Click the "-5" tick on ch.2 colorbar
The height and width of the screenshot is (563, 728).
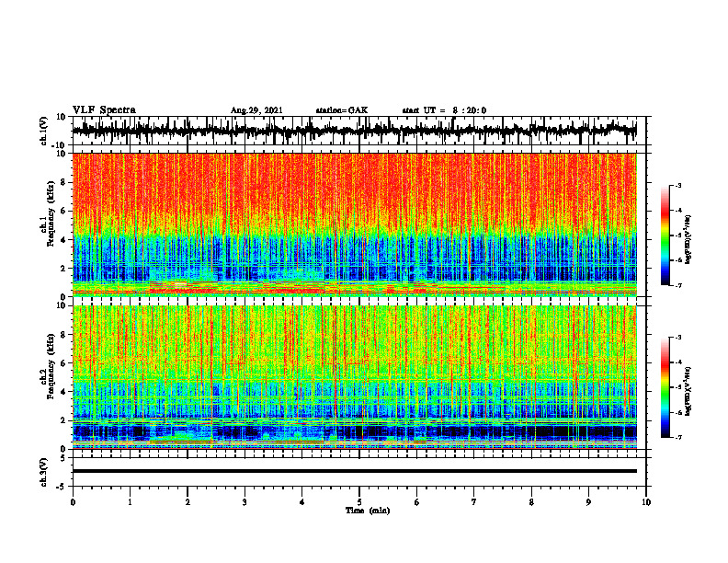tap(677, 387)
